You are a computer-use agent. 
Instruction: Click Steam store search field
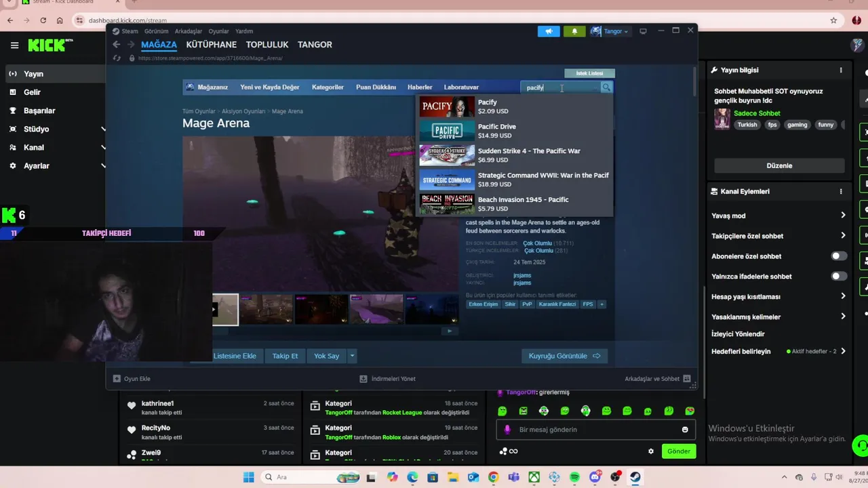tap(560, 87)
